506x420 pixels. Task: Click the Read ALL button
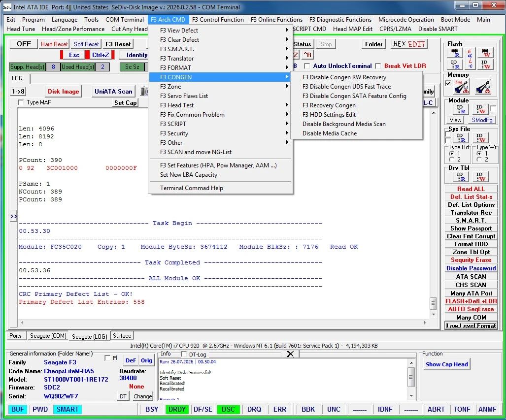(x=471, y=189)
